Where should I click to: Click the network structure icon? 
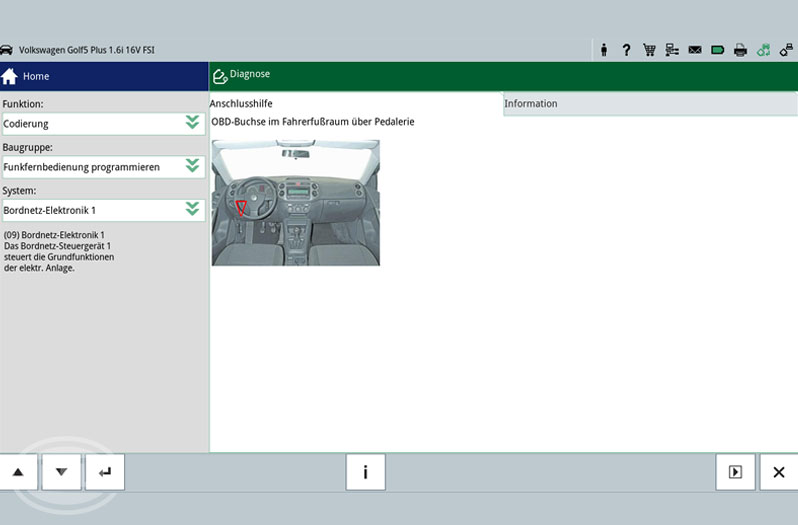pos(672,50)
